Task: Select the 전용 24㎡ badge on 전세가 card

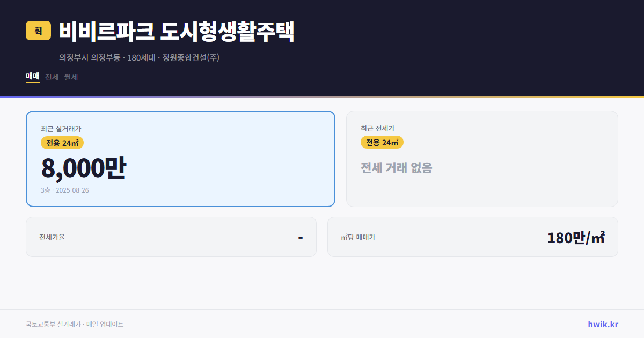Action: [382, 143]
